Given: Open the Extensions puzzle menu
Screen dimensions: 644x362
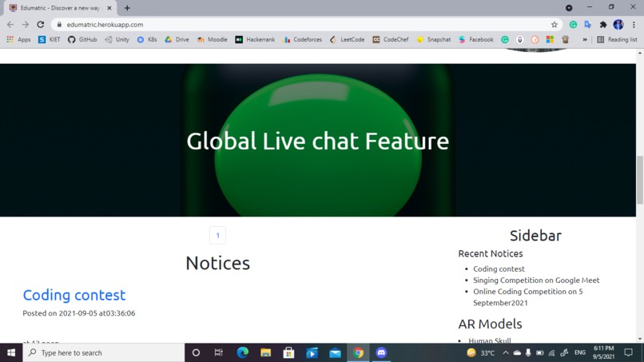Looking at the screenshot, I should pyautogui.click(x=603, y=25).
